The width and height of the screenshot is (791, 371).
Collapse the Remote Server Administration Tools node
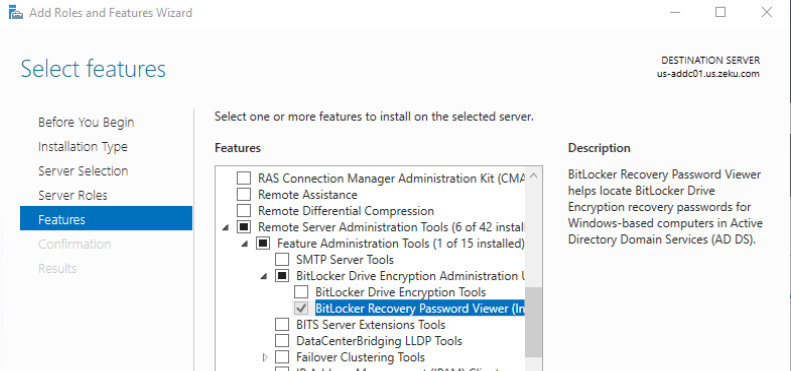click(225, 228)
